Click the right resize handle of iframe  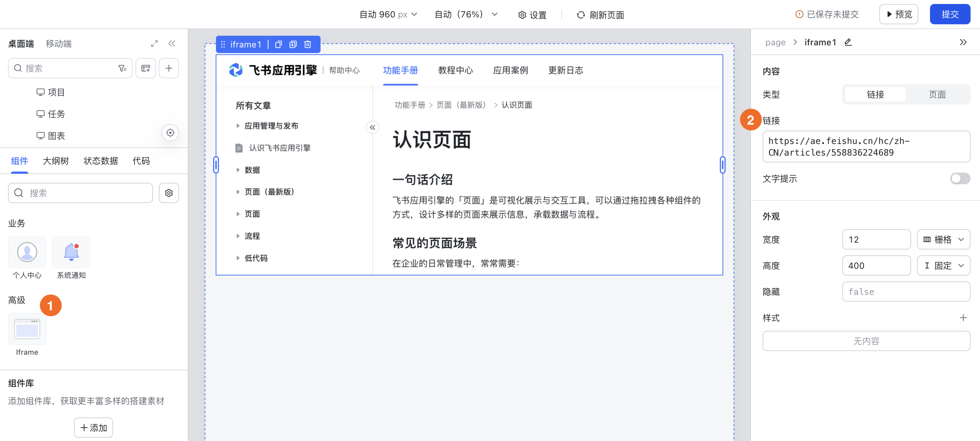pyautogui.click(x=722, y=165)
